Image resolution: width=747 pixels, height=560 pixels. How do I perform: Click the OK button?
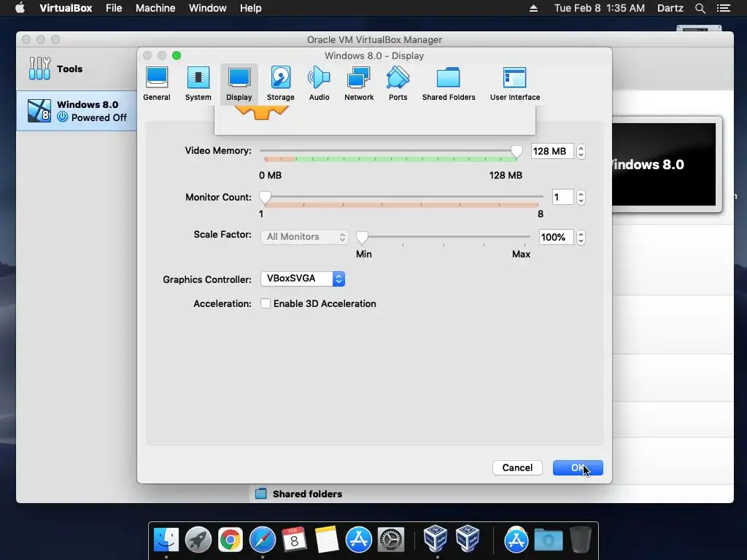click(x=578, y=467)
